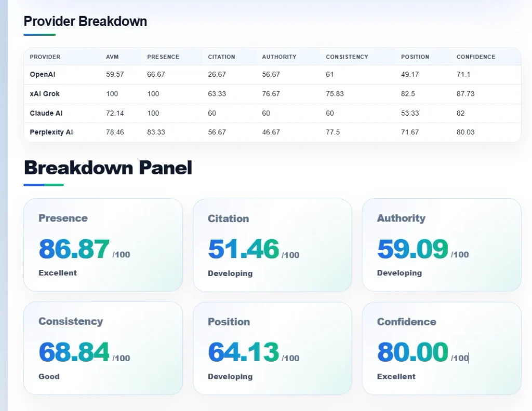Click OpenAI presence value 66.67
Image resolution: width=532 pixels, height=411 pixels.
click(156, 74)
